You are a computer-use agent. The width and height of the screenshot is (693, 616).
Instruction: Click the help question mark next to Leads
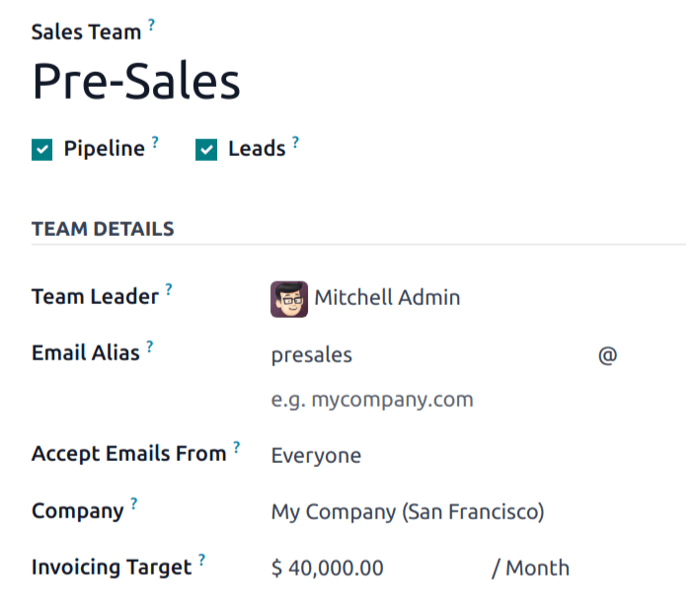296,142
